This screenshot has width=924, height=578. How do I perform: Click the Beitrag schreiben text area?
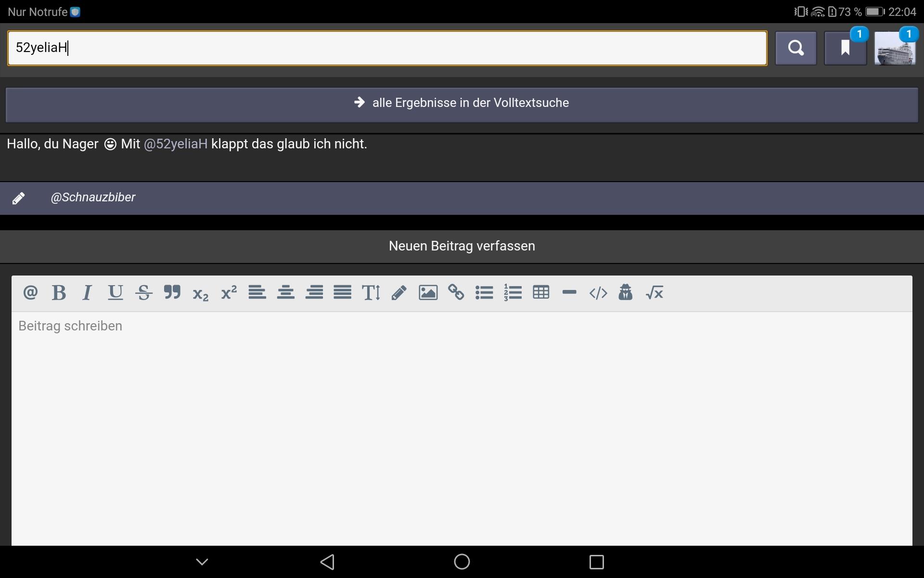click(x=462, y=424)
